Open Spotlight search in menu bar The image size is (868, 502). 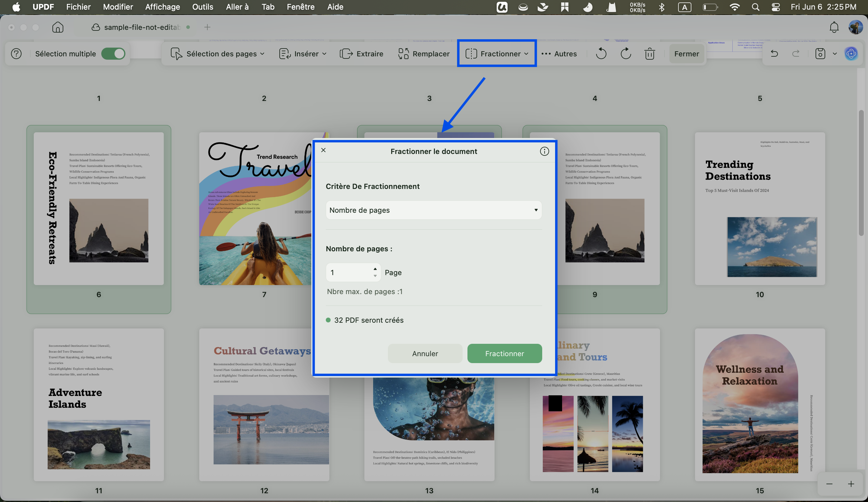pyautogui.click(x=755, y=7)
